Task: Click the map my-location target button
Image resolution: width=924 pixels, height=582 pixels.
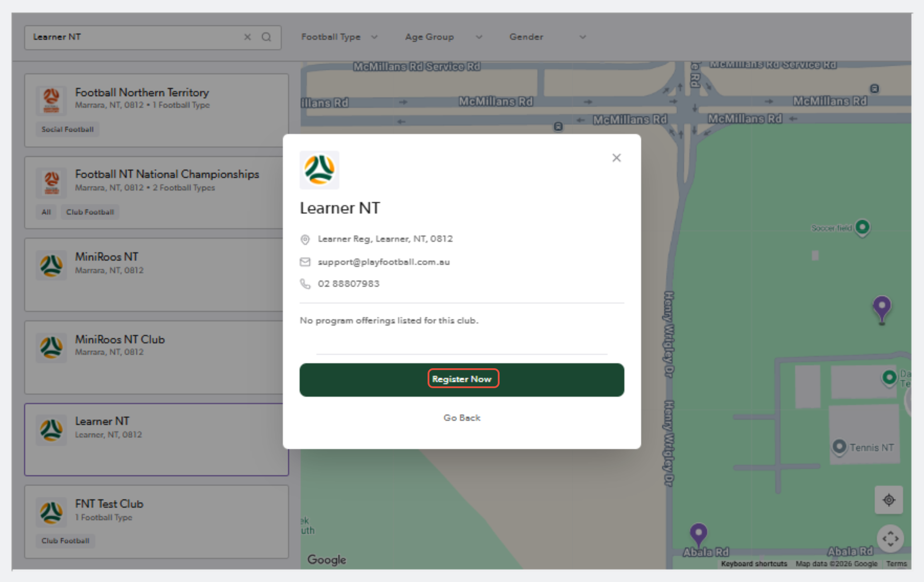Action: coord(889,500)
